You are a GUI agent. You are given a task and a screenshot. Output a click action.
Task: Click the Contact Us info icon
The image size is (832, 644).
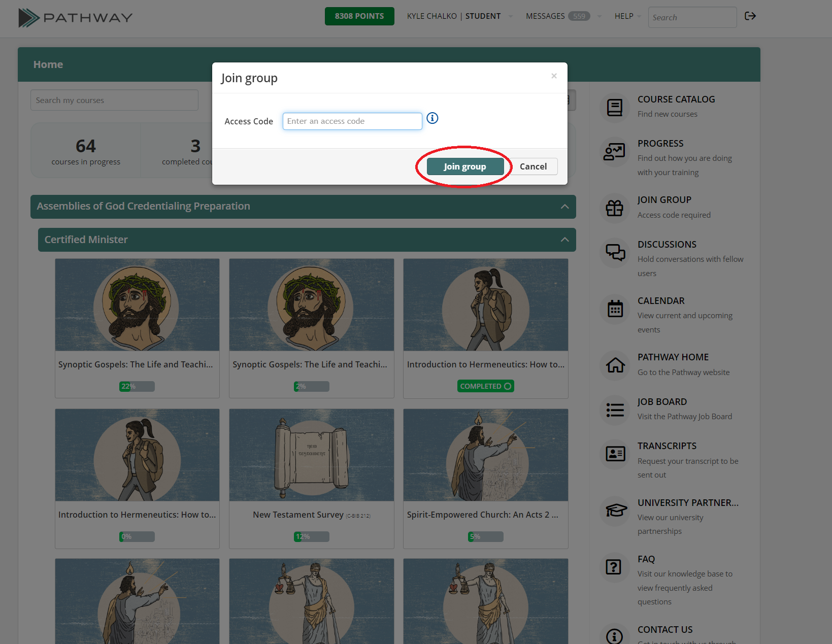point(615,636)
